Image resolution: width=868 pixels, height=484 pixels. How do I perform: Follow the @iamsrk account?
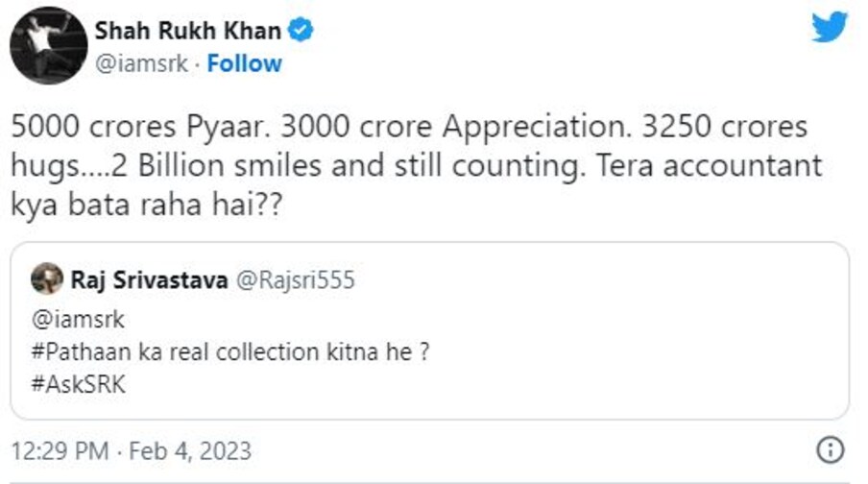244,63
